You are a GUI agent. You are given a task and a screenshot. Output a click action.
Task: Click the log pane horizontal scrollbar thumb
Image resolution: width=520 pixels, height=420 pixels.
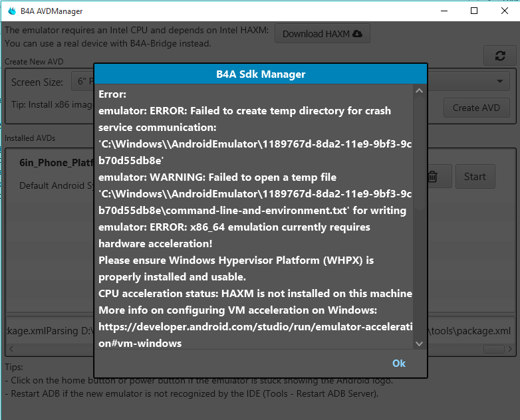[494, 349]
